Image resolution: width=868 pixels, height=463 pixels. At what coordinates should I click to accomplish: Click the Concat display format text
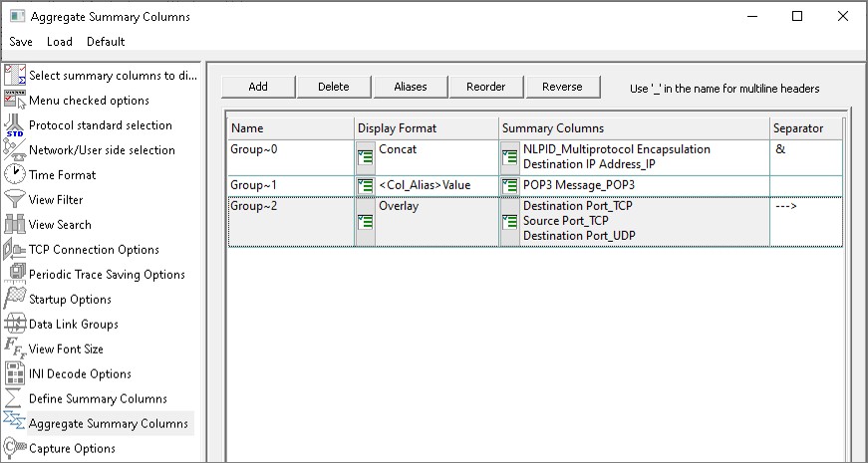398,149
